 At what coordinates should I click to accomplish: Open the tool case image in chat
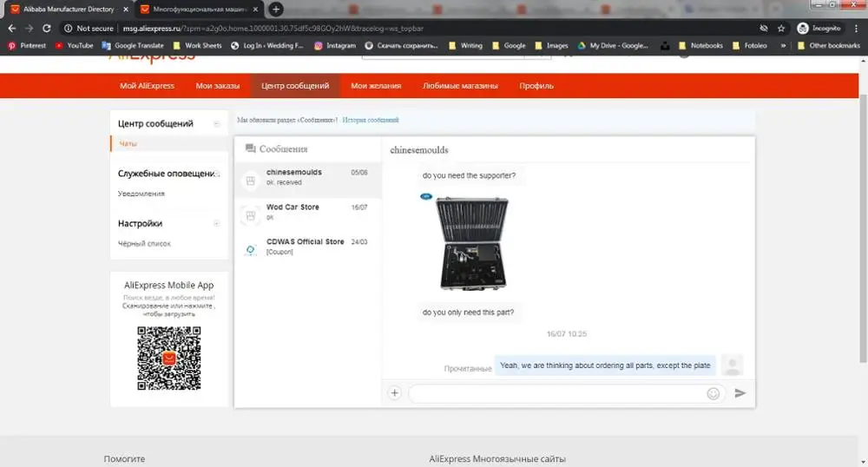pos(471,243)
